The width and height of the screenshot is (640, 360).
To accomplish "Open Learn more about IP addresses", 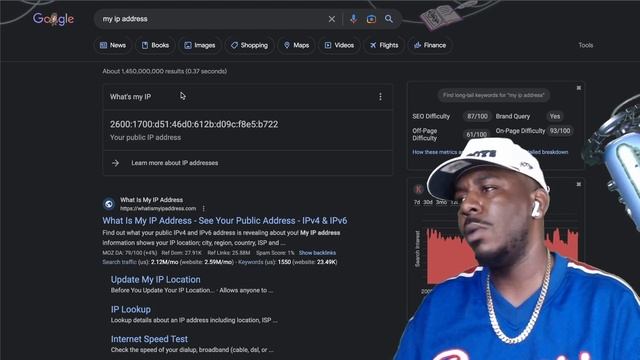I will (175, 163).
